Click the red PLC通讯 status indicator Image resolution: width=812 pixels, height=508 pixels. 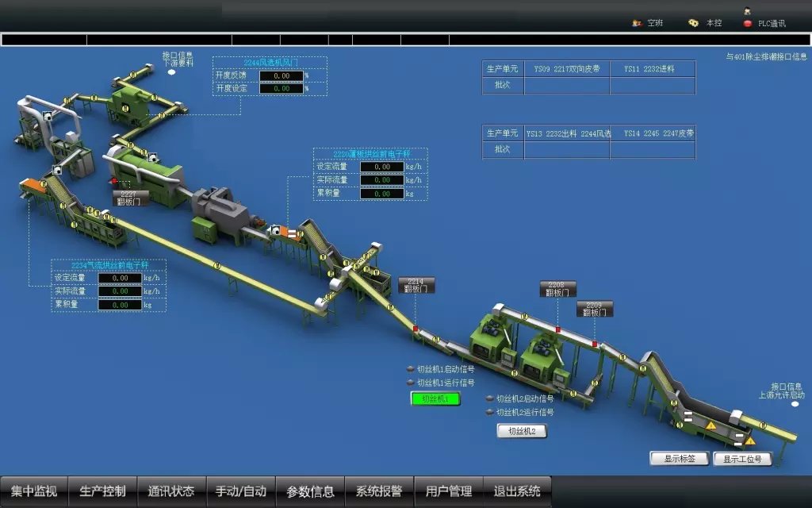coord(747,24)
